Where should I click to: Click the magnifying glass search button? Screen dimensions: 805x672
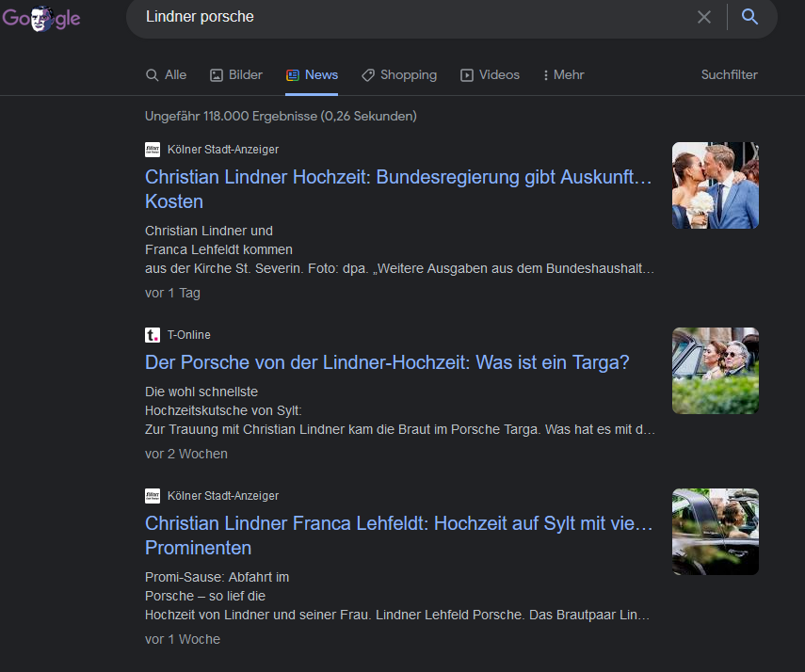tap(749, 17)
